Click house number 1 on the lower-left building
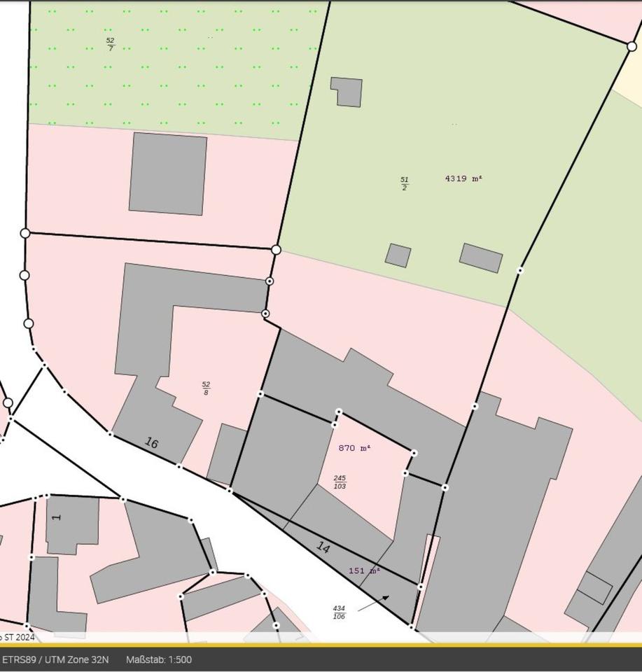Viewport: 642px width, 672px height. 57,517
